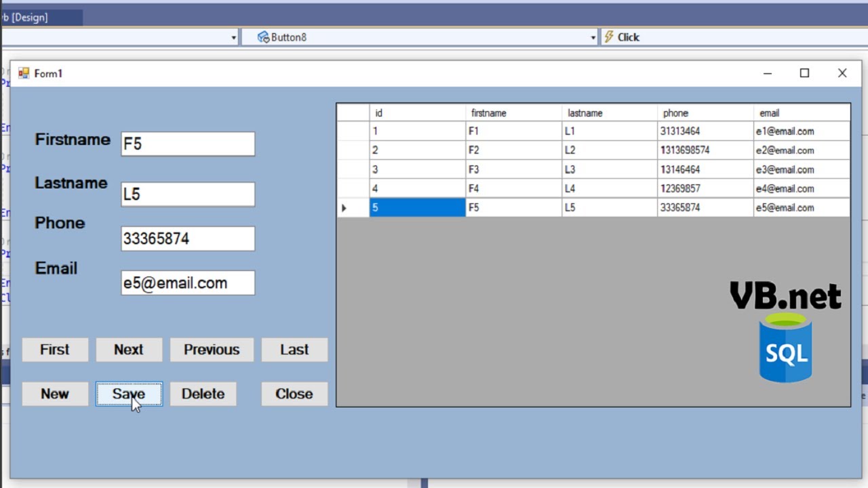Select email cell e1@email.com
The height and width of the screenshot is (488, 868).
(x=802, y=131)
